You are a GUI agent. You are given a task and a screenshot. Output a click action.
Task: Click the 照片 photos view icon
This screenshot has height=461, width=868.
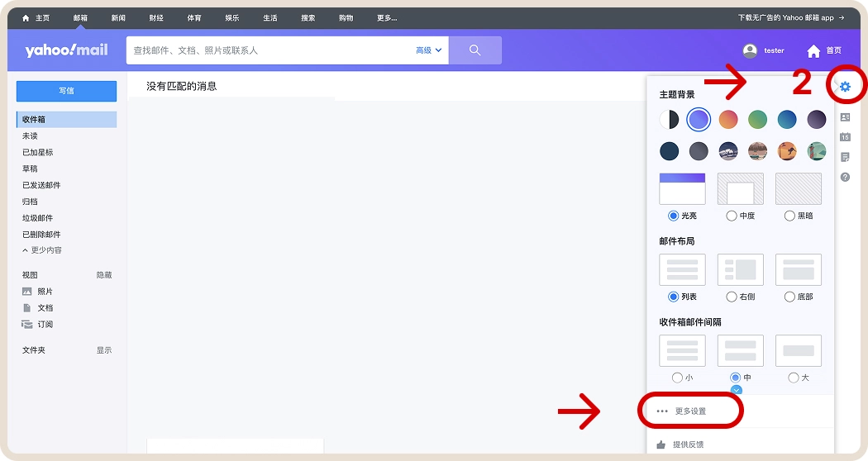click(x=26, y=292)
